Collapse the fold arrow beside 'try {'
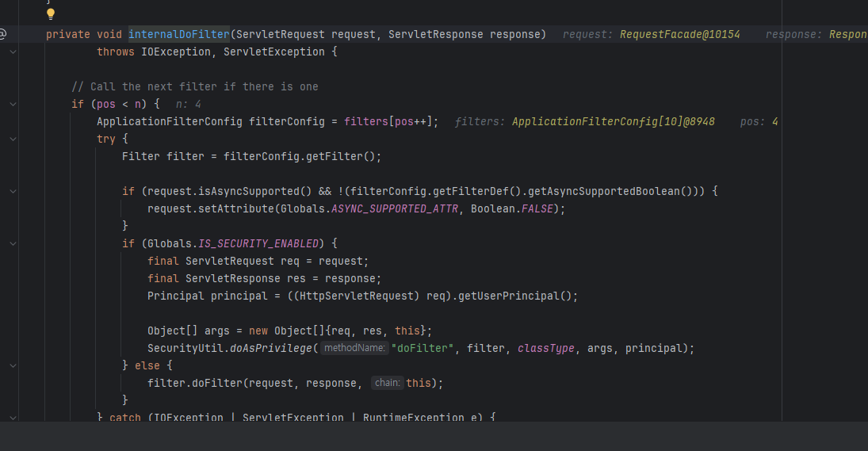 tap(13, 139)
